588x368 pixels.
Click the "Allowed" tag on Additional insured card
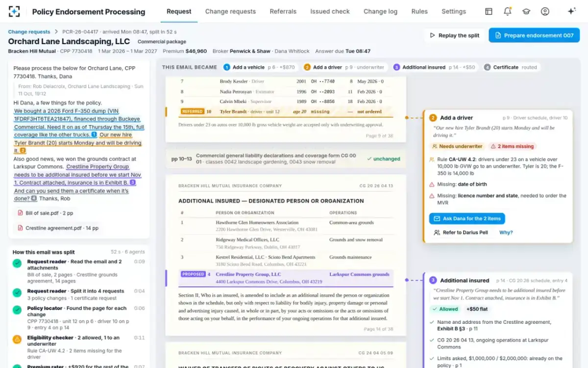(x=445, y=309)
